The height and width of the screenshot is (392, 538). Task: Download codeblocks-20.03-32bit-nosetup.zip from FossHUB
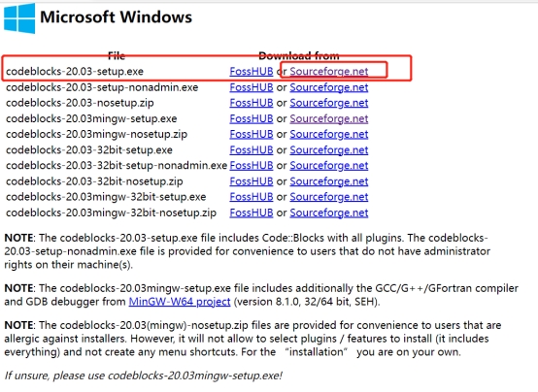(252, 181)
